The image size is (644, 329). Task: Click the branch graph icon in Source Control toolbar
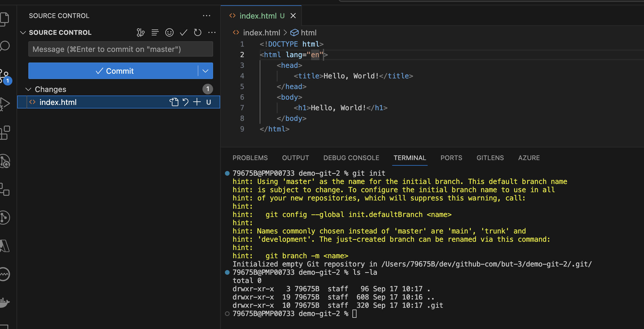[x=140, y=32]
